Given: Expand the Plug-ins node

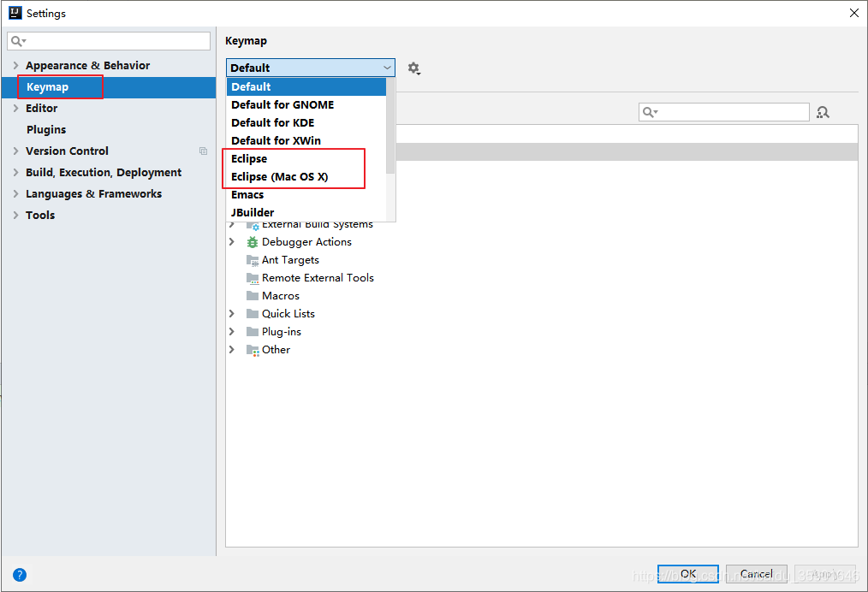Looking at the screenshot, I should [x=232, y=331].
